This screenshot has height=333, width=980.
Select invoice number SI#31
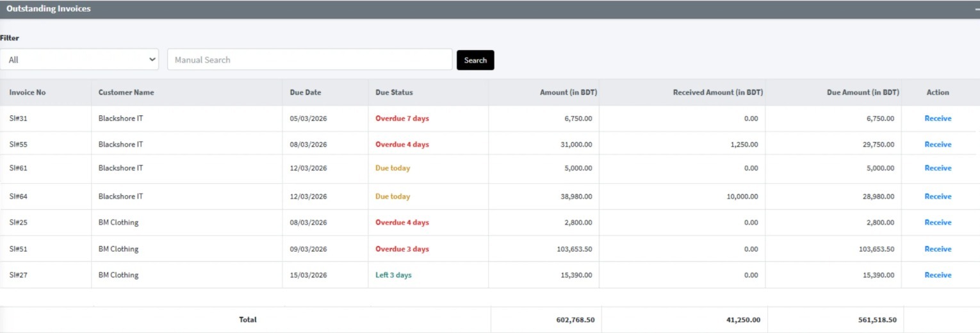(x=18, y=118)
